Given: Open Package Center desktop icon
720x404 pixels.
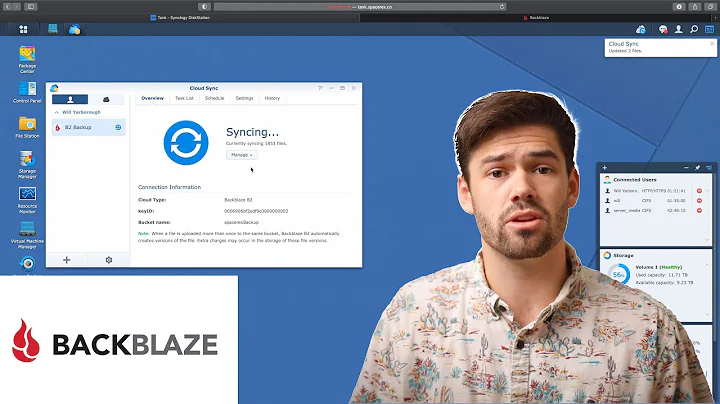Looking at the screenshot, I should tap(27, 59).
